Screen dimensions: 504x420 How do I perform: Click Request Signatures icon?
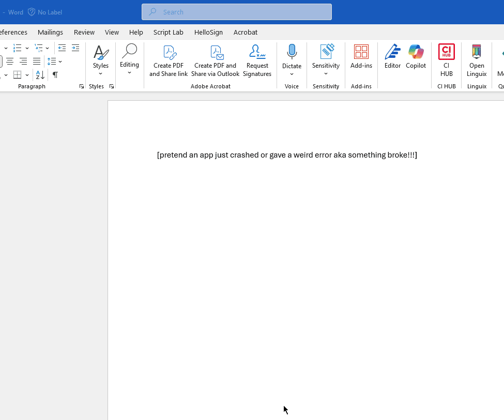257,52
